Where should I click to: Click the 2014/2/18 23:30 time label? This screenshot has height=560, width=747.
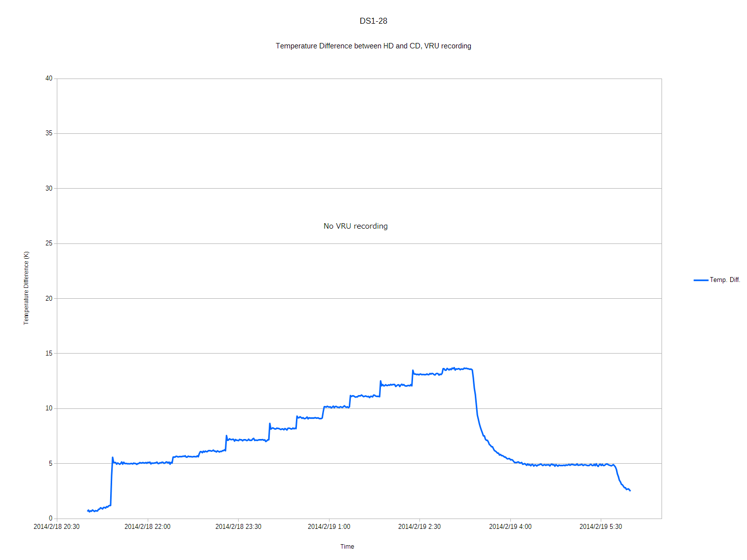[238, 527]
